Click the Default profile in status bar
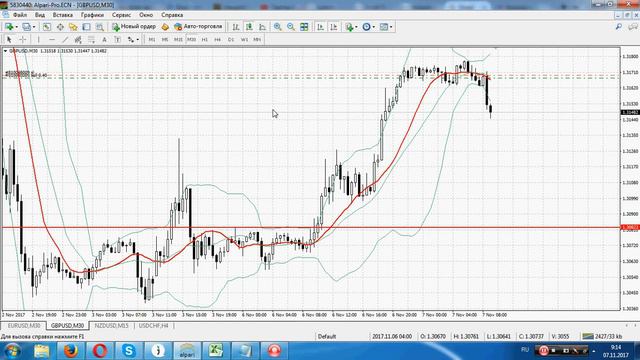This screenshot has width=640, height=360. (x=327, y=336)
